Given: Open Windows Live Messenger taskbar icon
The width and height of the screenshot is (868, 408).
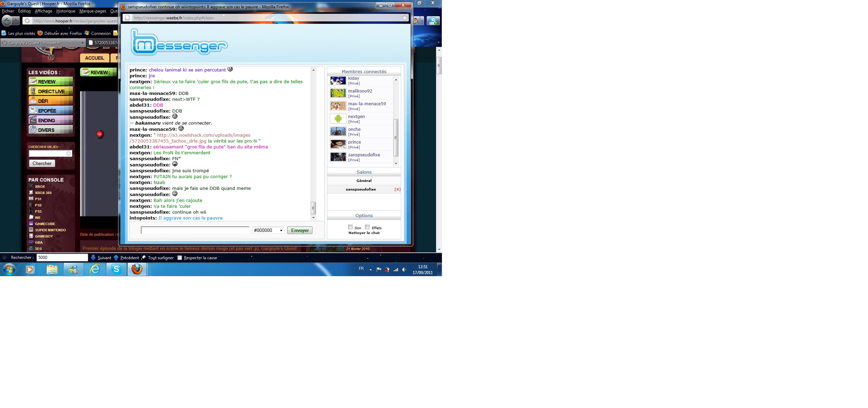Looking at the screenshot, I should pyautogui.click(x=74, y=269).
